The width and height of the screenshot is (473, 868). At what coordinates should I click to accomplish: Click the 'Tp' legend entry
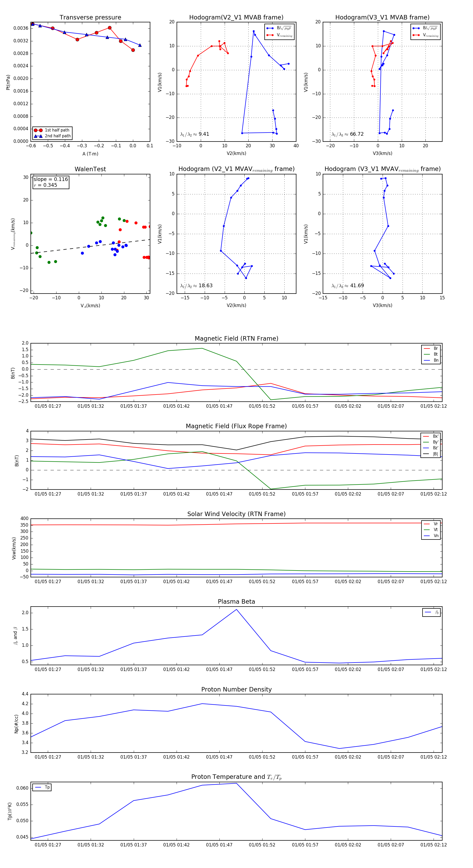[42, 787]
